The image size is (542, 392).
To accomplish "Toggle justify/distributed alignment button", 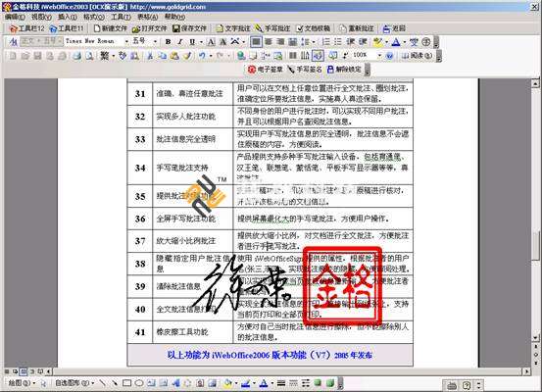I will [x=293, y=42].
